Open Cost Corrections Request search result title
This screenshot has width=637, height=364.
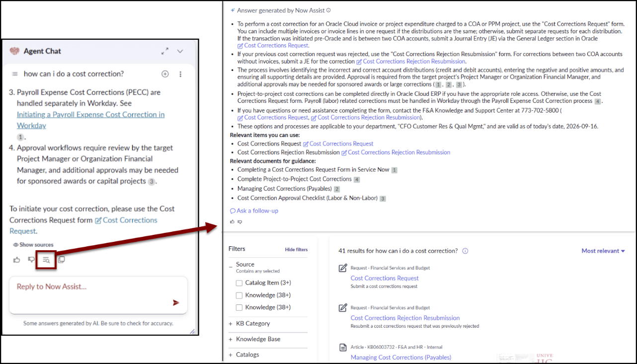pos(385,278)
